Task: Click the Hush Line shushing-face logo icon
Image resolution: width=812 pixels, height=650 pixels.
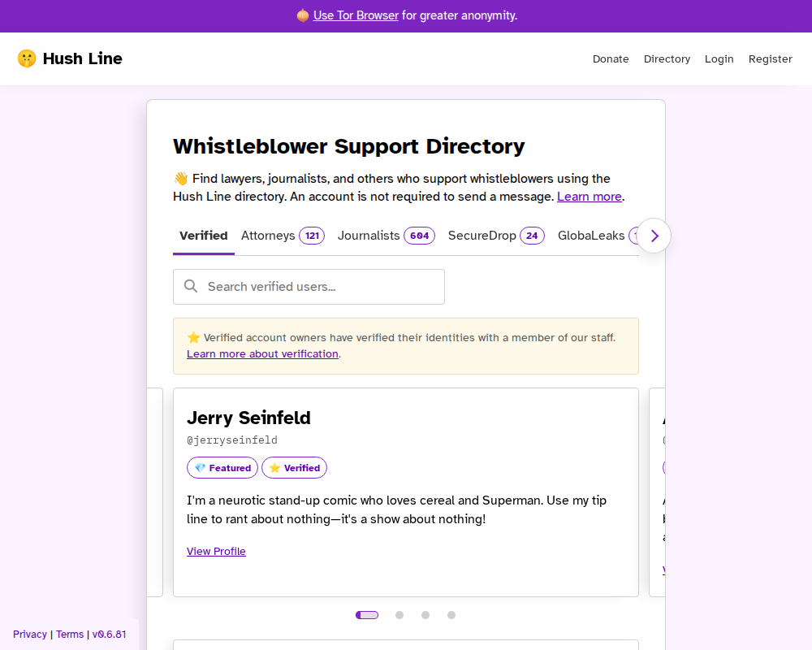Action: (27, 58)
